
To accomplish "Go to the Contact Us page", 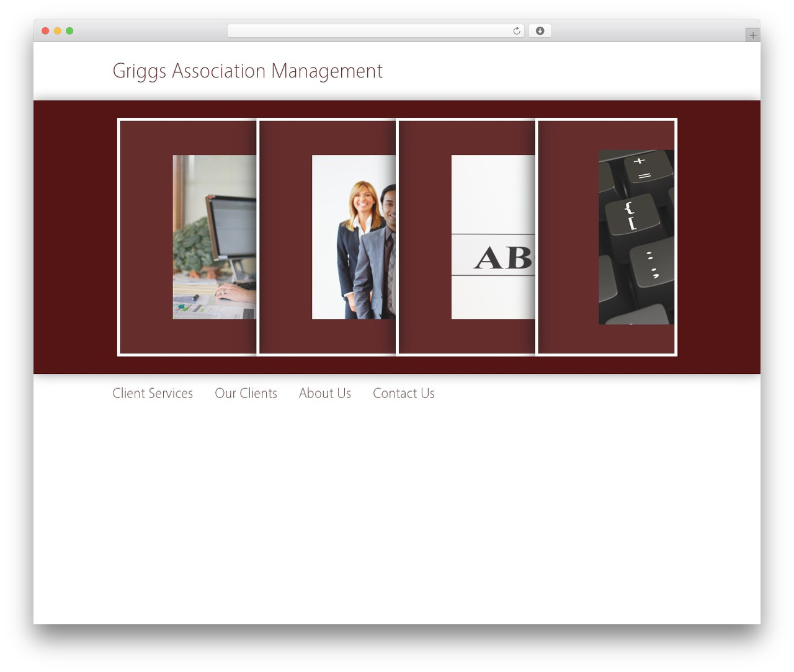I will (404, 393).
